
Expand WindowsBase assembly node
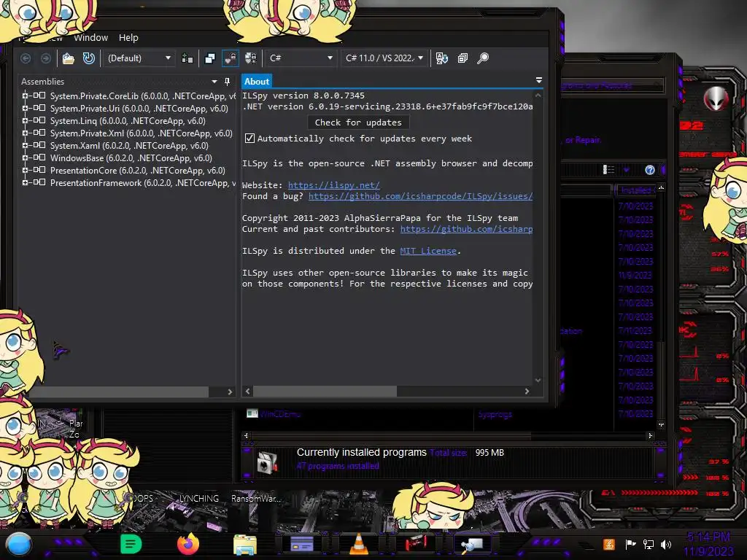click(25, 157)
